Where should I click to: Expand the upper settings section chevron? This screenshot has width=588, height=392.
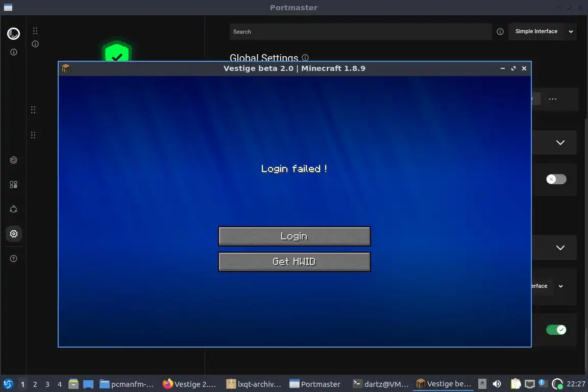(x=560, y=142)
